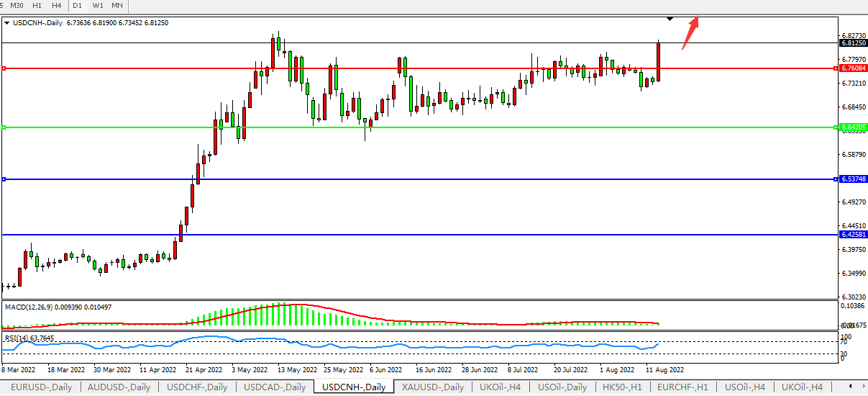Click the RSI(14) indicator label

pyautogui.click(x=29, y=338)
